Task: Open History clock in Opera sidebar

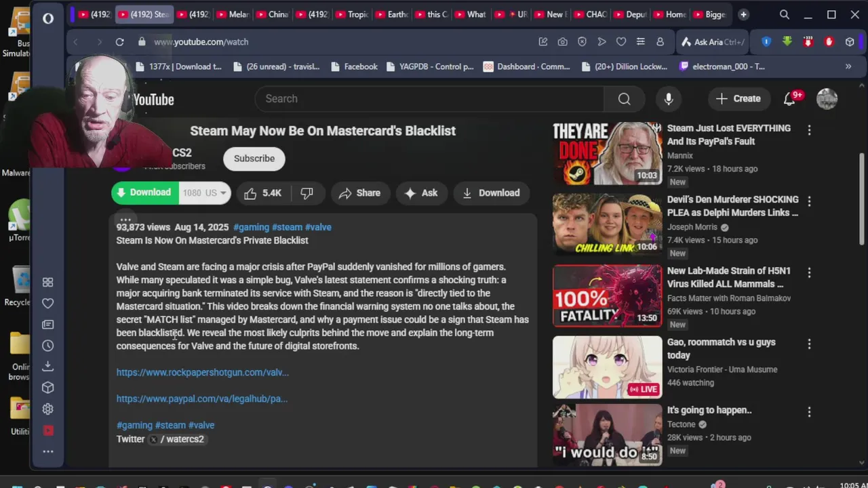Action: [47, 346]
